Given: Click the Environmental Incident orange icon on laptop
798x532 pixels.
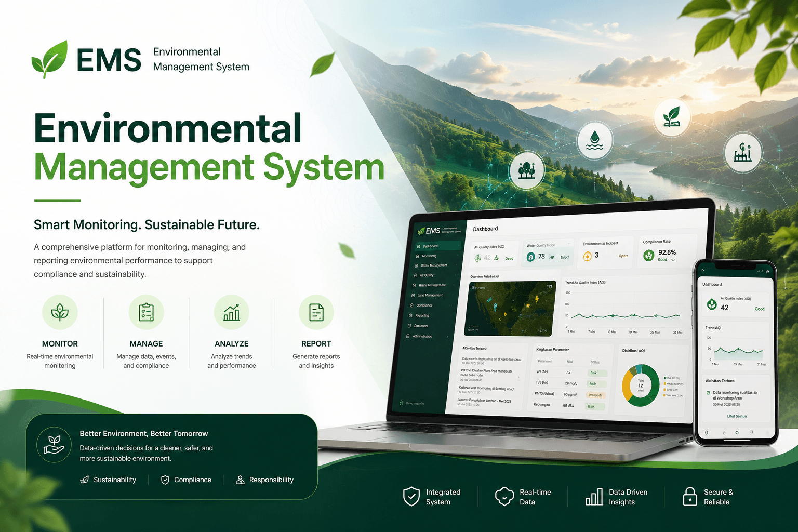Looking at the screenshot, I should [x=587, y=256].
